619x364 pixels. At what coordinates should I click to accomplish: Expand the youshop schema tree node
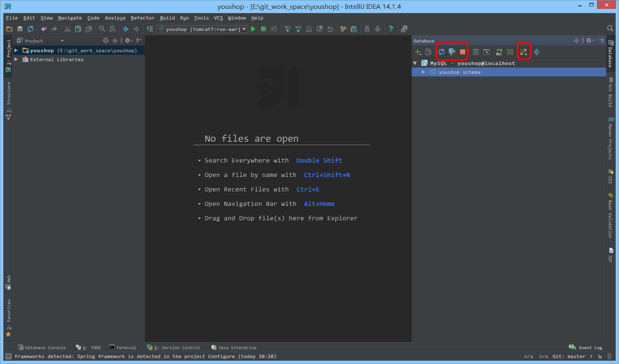click(423, 72)
